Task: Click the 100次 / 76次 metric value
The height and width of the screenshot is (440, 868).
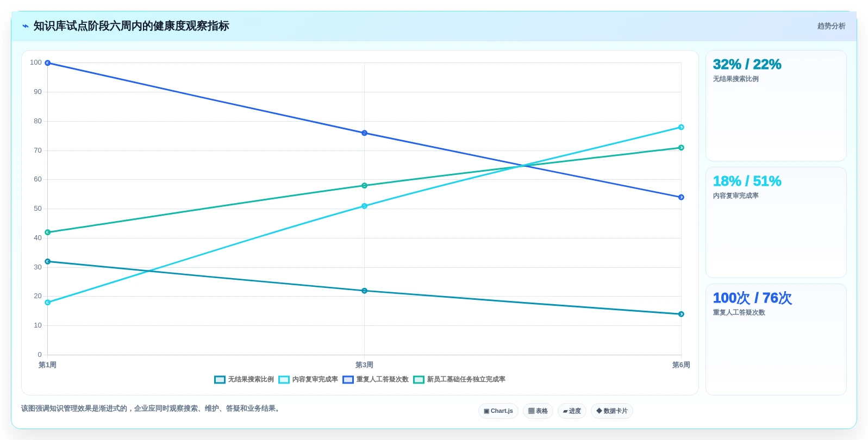Action: coord(752,298)
